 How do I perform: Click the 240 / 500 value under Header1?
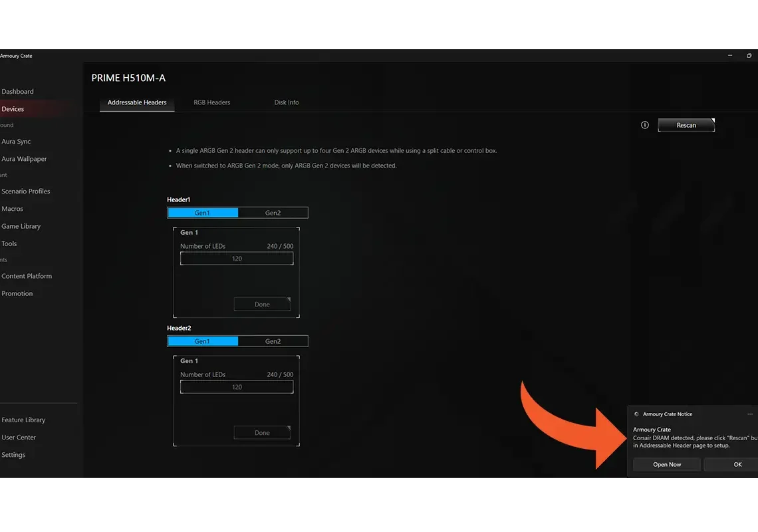click(280, 246)
